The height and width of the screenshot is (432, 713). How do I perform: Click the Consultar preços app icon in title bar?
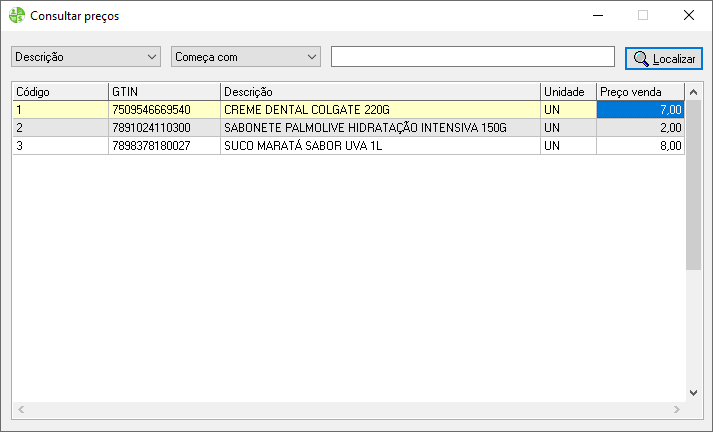click(x=17, y=16)
